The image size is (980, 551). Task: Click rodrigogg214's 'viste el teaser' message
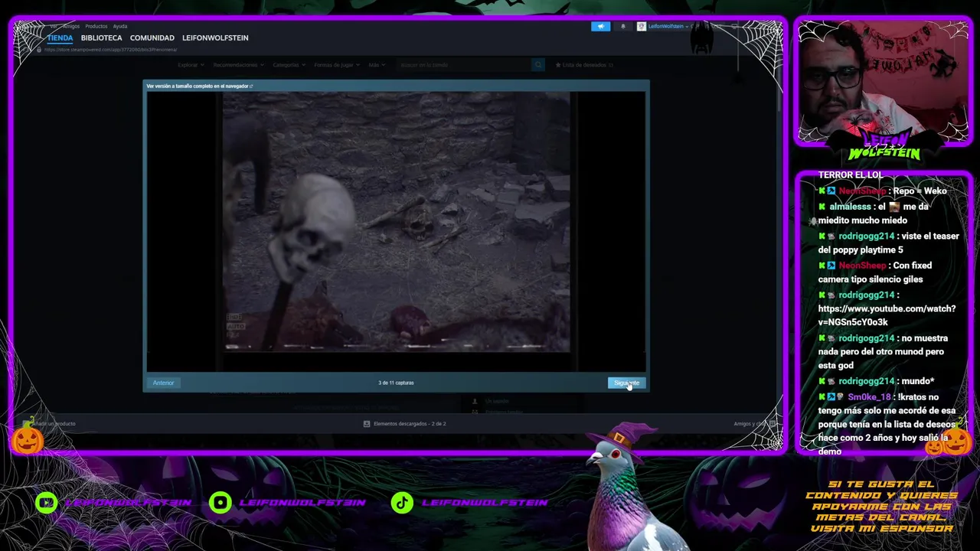tap(888, 243)
